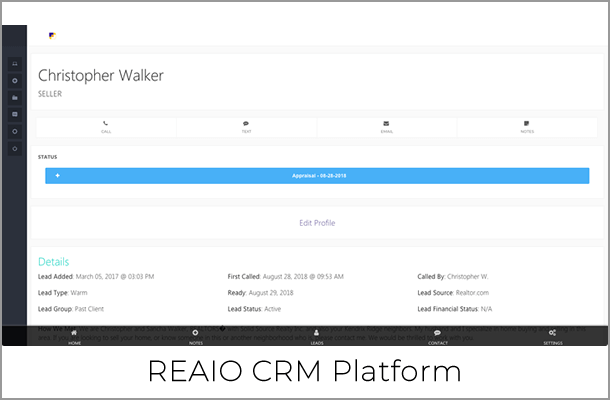Open the folder icon in the left sidebar

[15, 98]
